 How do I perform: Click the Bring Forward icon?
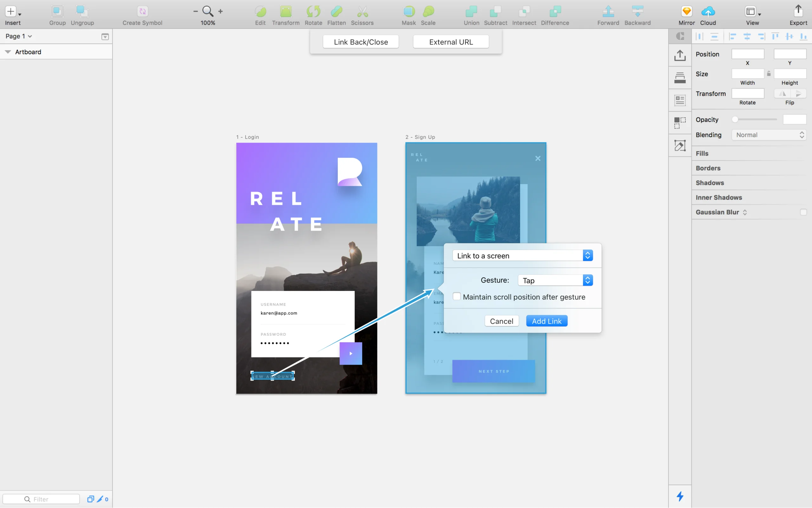(x=608, y=12)
